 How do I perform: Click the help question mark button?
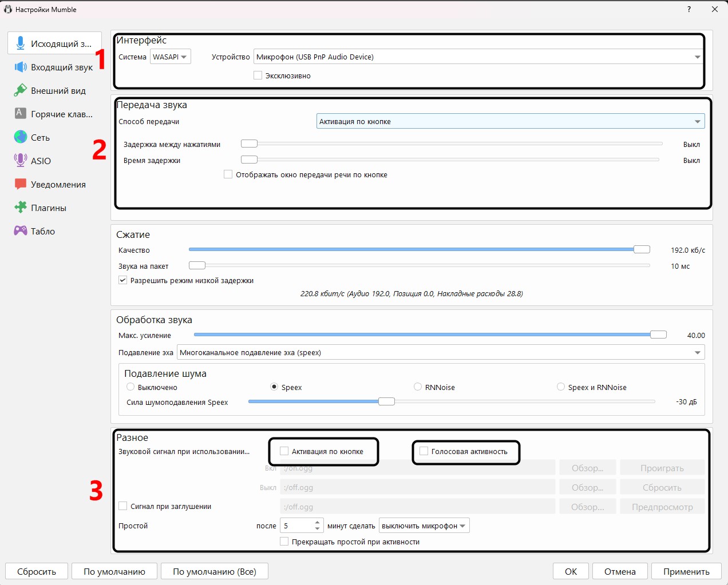click(689, 9)
